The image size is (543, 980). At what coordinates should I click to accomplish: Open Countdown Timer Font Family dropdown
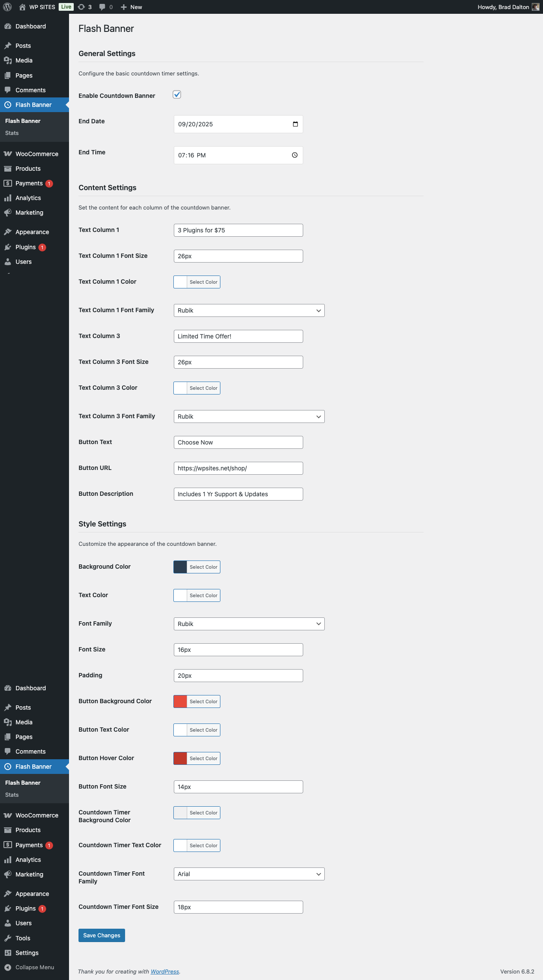[249, 874]
